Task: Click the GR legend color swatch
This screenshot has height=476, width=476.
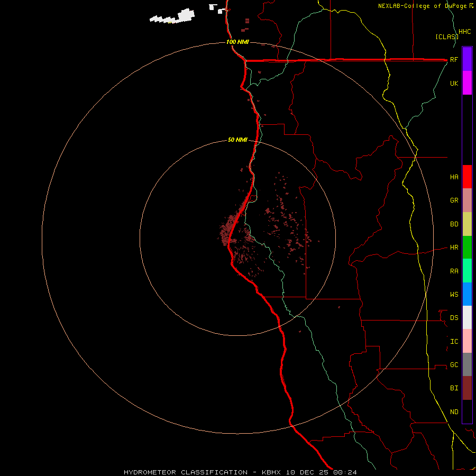Action: point(467,200)
